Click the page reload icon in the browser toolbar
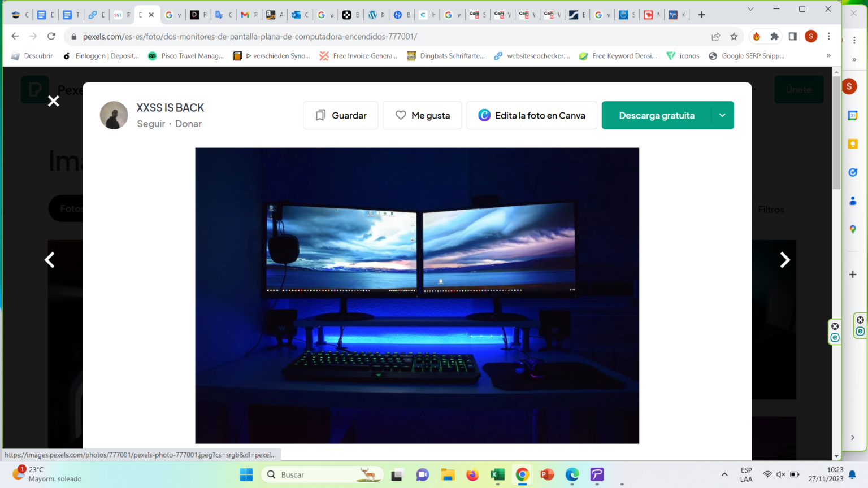The image size is (868, 488). 51,35
